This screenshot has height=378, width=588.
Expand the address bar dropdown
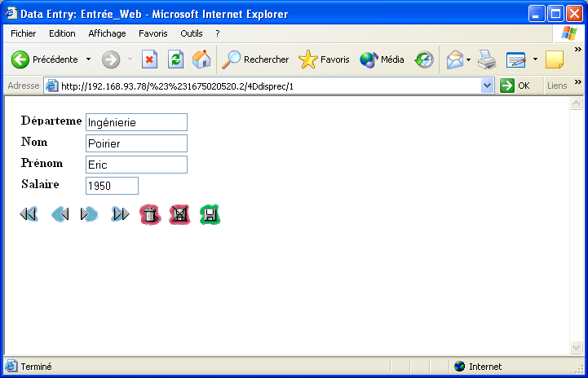pos(488,86)
